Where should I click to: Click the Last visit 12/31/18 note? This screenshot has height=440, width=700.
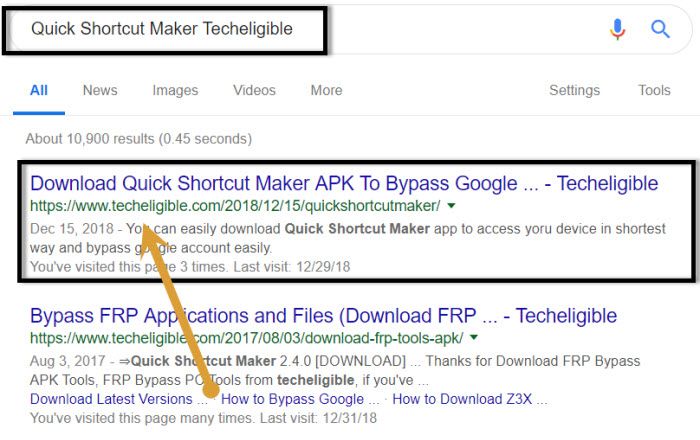(318, 418)
